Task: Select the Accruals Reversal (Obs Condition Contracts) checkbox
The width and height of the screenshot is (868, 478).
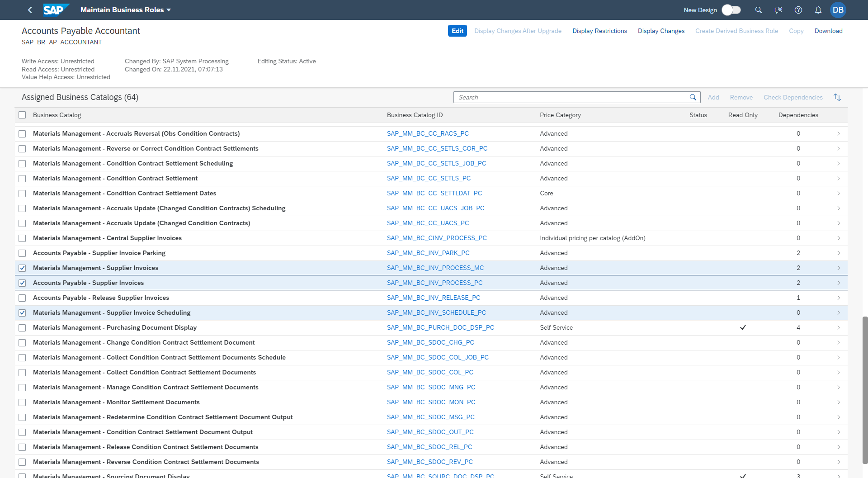Action: click(x=22, y=134)
